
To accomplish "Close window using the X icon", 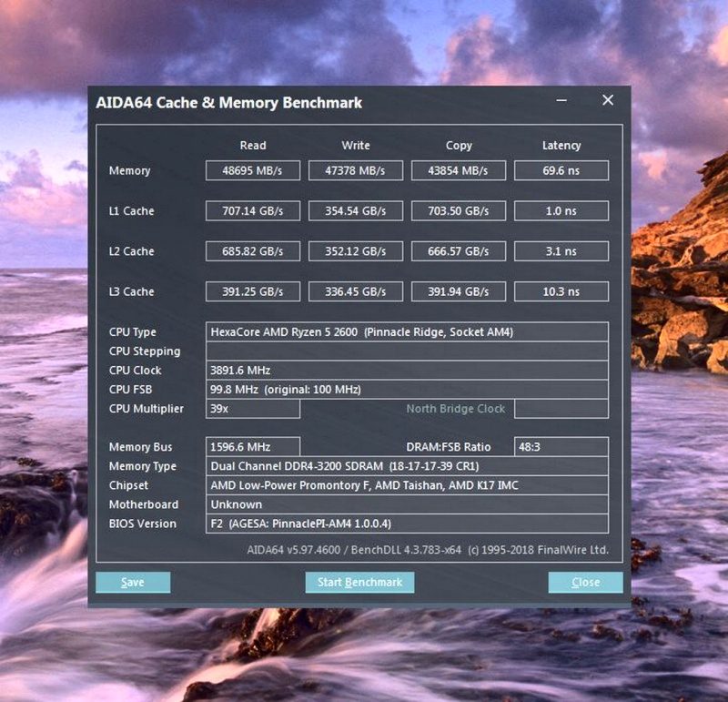I will [608, 100].
